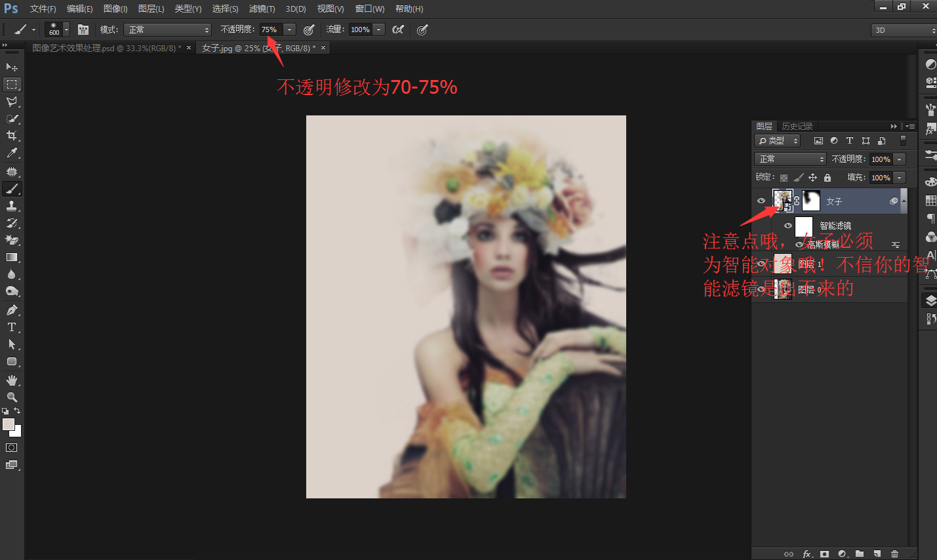
Task: Select the Eyedropper tool
Action: pyautogui.click(x=12, y=152)
